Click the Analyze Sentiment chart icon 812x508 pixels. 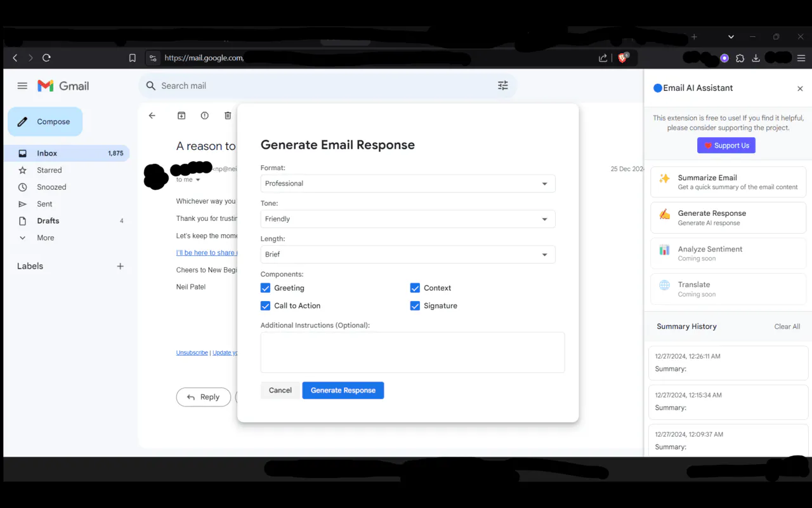(664, 250)
